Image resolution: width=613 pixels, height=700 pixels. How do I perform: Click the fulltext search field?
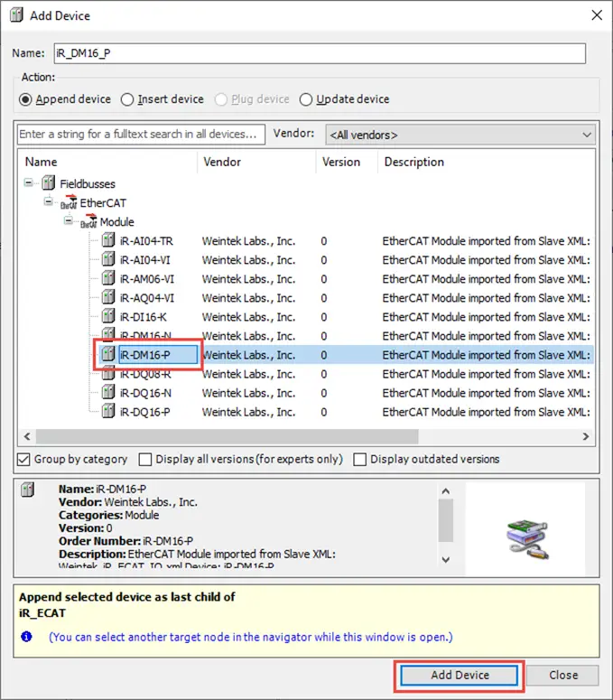pyautogui.click(x=141, y=135)
